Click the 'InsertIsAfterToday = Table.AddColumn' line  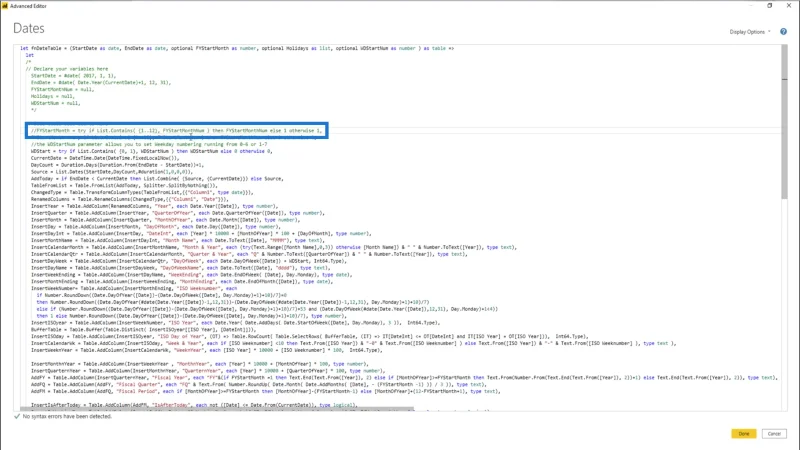click(x=194, y=405)
